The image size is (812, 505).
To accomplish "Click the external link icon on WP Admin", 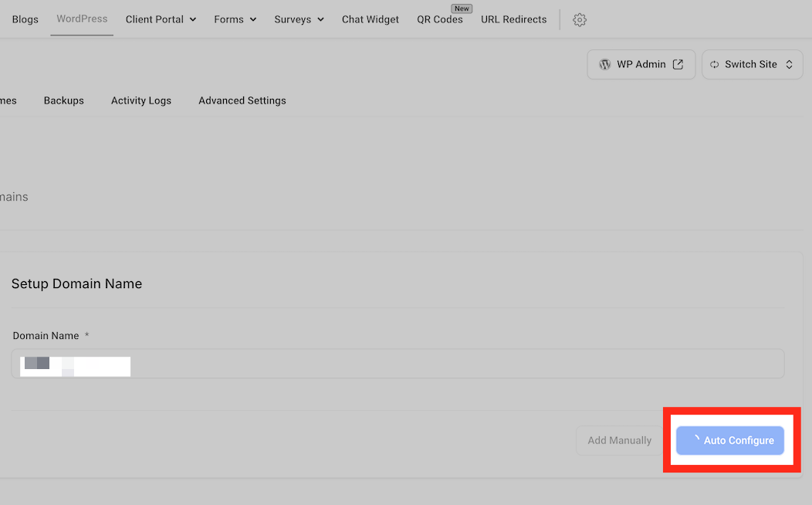I will tap(678, 64).
